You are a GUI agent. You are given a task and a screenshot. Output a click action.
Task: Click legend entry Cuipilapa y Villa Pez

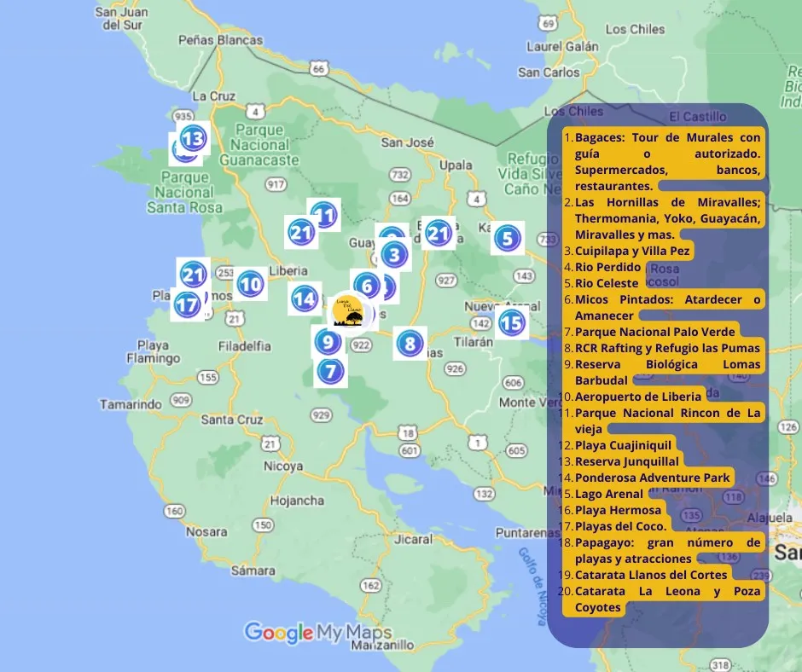tap(629, 251)
